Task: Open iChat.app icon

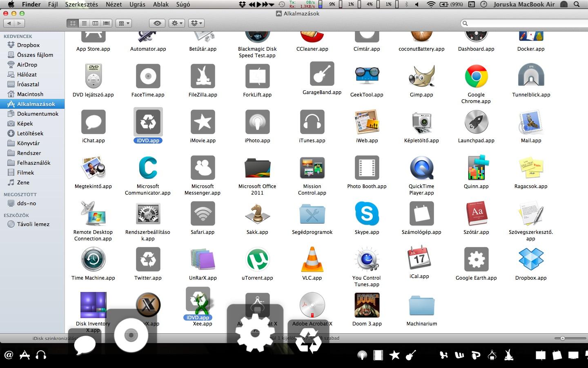Action: [x=94, y=122]
